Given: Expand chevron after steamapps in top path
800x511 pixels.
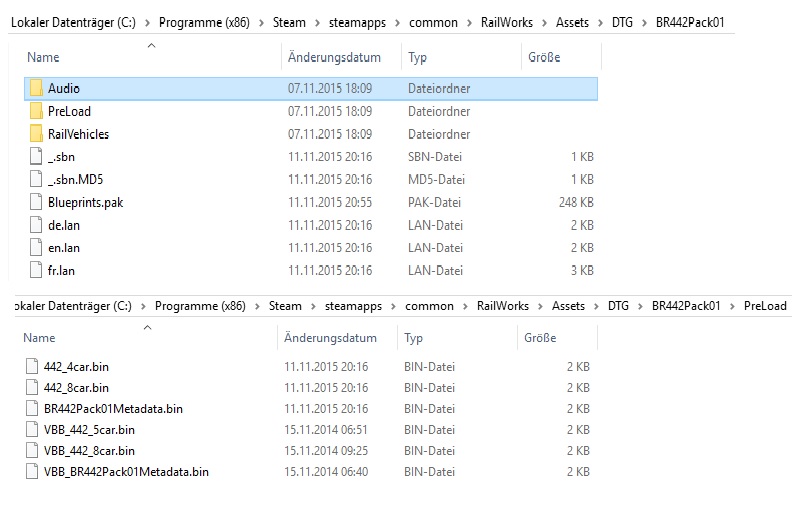Looking at the screenshot, I should [x=397, y=23].
